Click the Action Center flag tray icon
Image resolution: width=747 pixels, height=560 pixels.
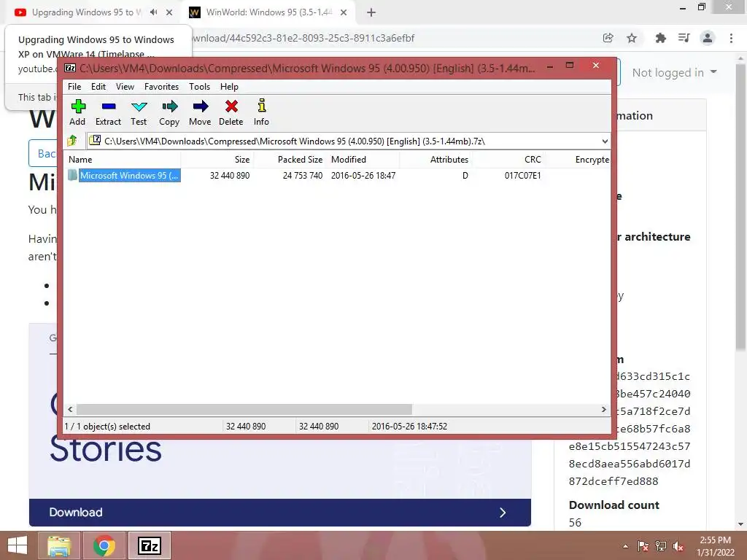643,546
